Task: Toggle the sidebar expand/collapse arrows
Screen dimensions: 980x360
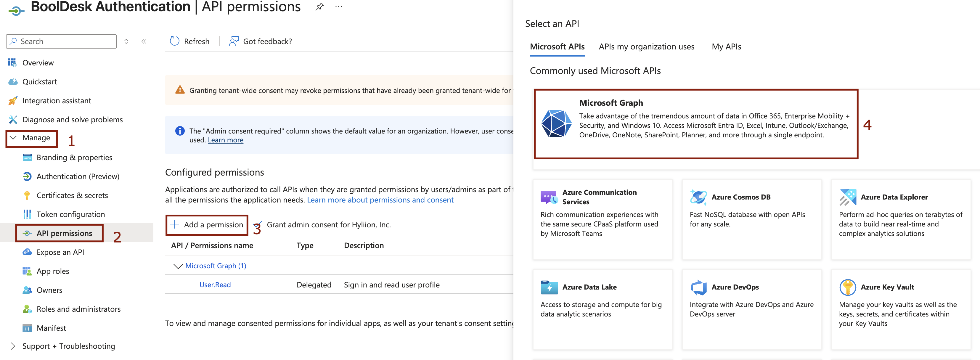Action: point(126,41)
